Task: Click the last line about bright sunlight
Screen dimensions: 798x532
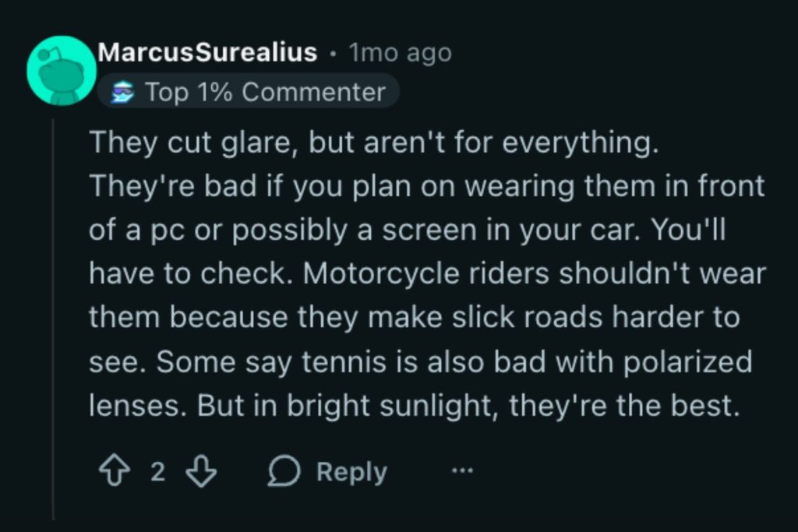Action: [x=413, y=406]
